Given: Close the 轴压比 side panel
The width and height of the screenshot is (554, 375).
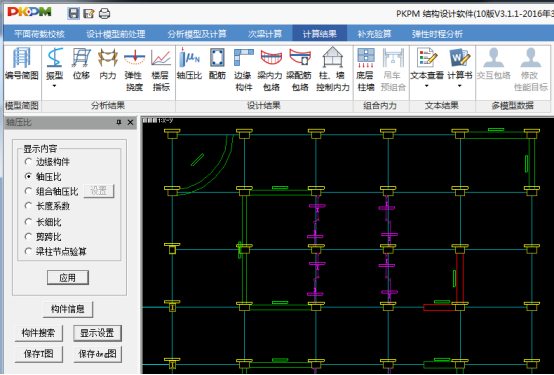Looking at the screenshot, I should (130, 122).
